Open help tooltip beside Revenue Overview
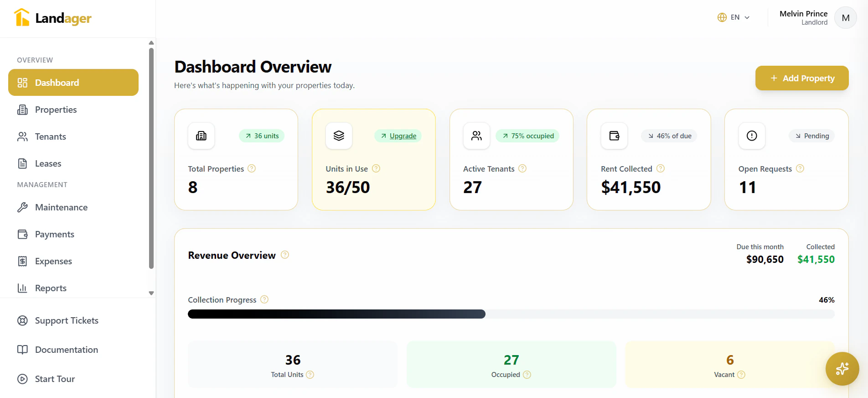Viewport: 868px width, 398px height. click(x=285, y=255)
